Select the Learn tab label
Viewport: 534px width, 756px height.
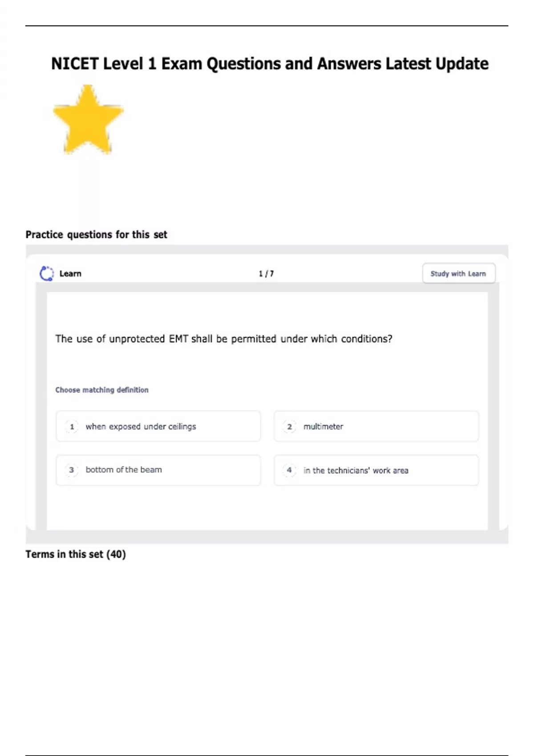pyautogui.click(x=70, y=273)
